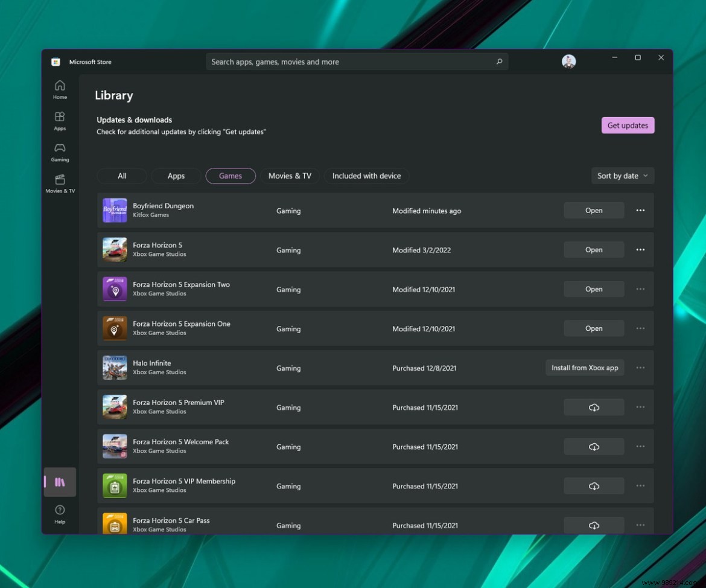The image size is (706, 588).
Task: Click the Help icon at the bottom sidebar
Action: [x=59, y=513]
